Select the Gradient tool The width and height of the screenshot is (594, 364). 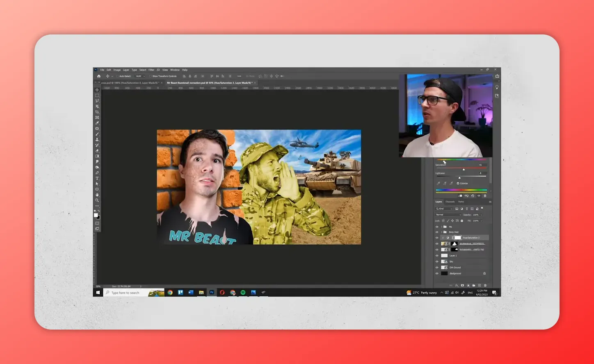97,156
